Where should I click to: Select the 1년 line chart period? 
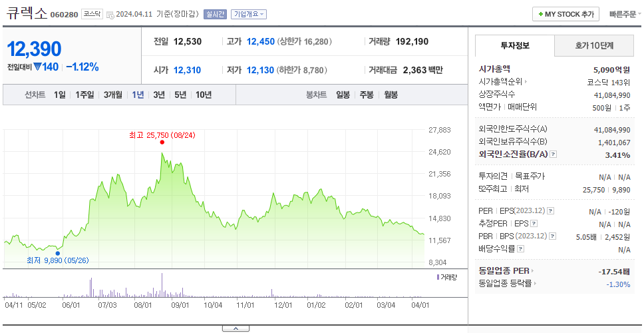point(138,95)
